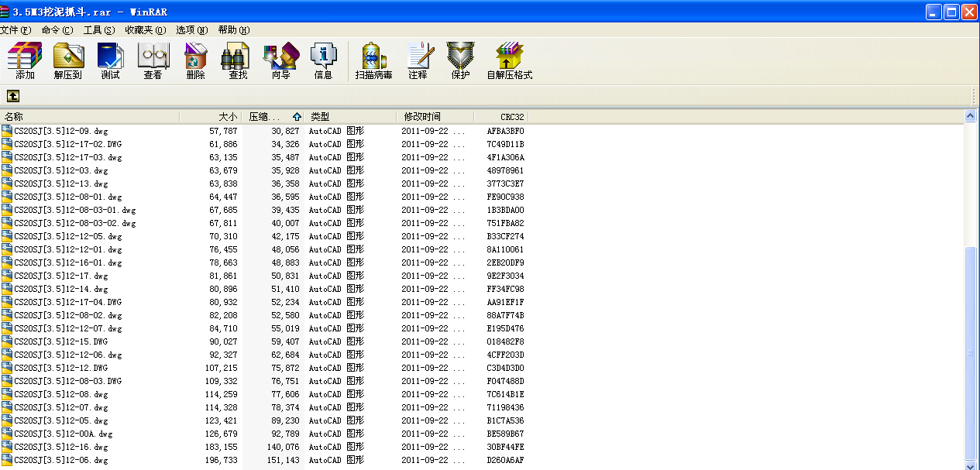Image resolution: width=980 pixels, height=470 pixels.
Task: Open the 命令(C) menu
Action: coord(57,30)
